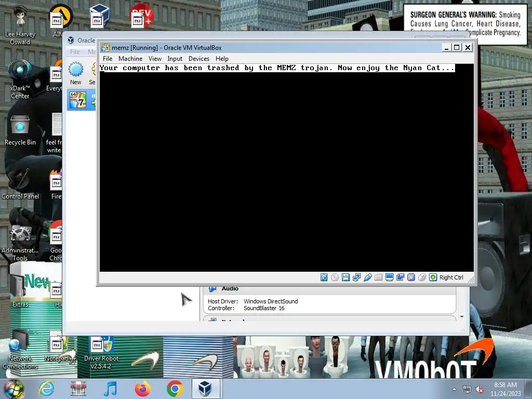This screenshot has height=399, width=532.
Task: Open the red DEV desktop icon
Action: point(142,16)
